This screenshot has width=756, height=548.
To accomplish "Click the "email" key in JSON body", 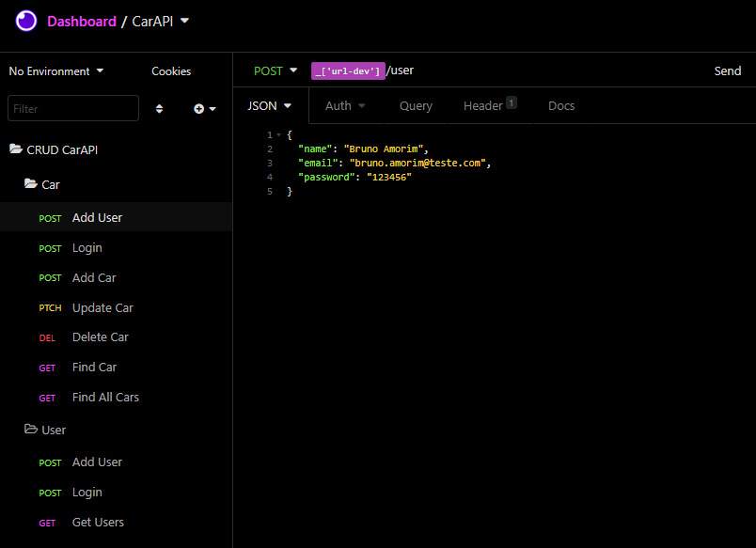I will tap(318, 163).
